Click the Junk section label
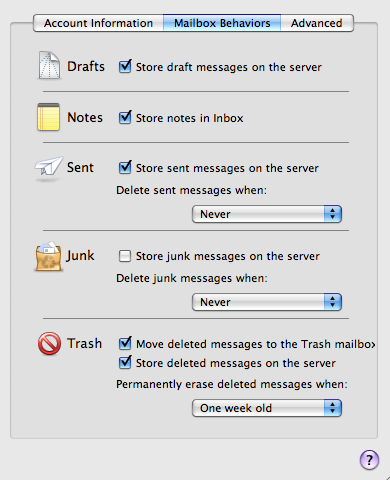390x480 pixels. [x=80, y=256]
